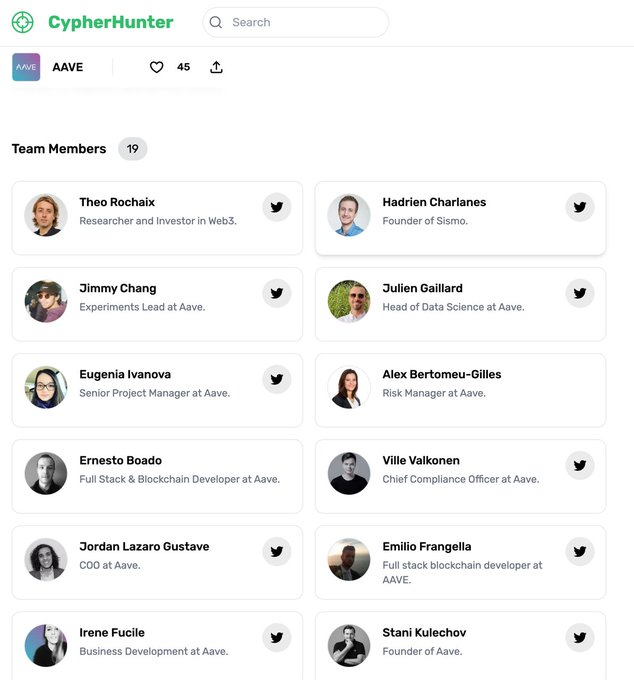634x680 pixels.
Task: Open Hadrien Charlanes's Twitter icon
Action: click(x=580, y=207)
